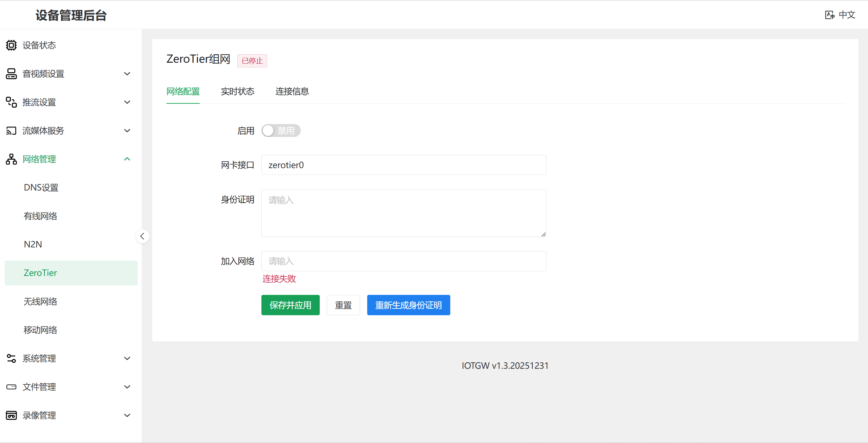This screenshot has width=868, height=443.
Task: Collapse the 网络管理 chevron
Action: 127,159
